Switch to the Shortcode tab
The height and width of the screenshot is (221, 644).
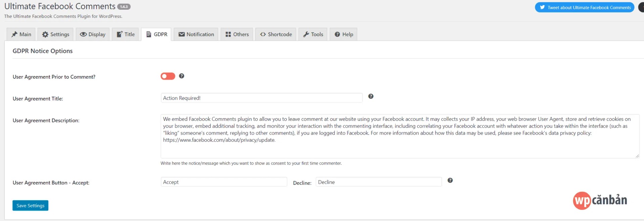click(x=276, y=34)
